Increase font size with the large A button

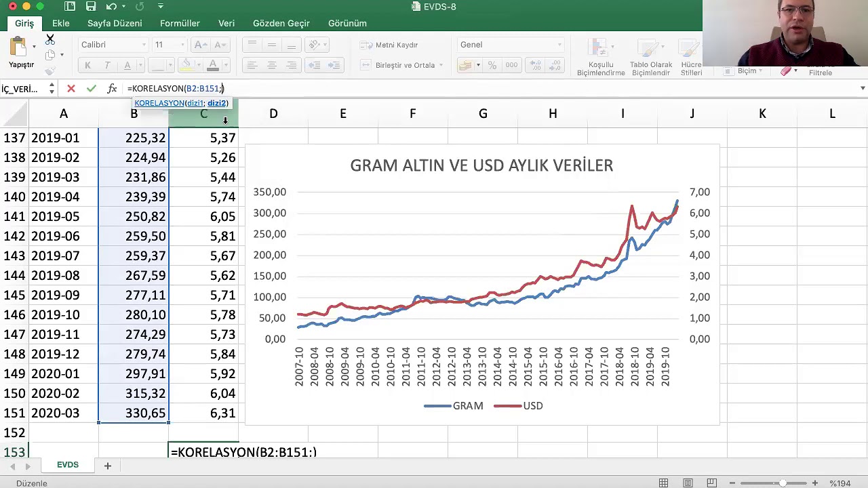pyautogui.click(x=201, y=45)
